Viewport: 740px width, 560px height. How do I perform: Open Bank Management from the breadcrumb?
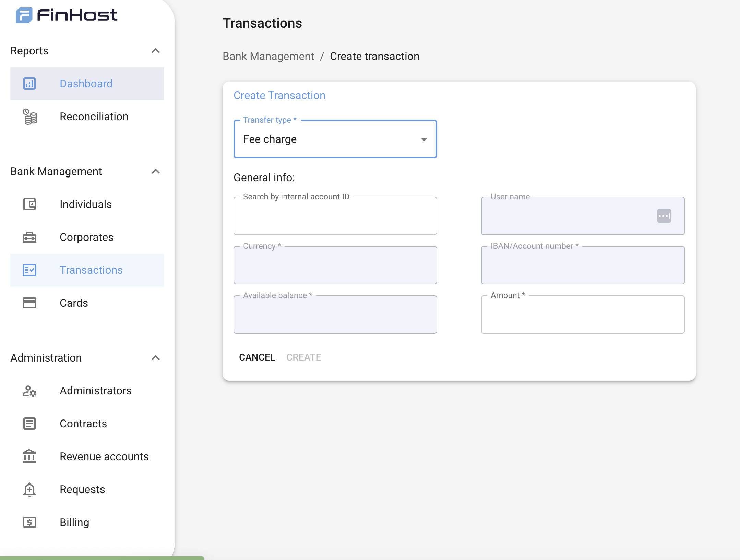point(268,56)
